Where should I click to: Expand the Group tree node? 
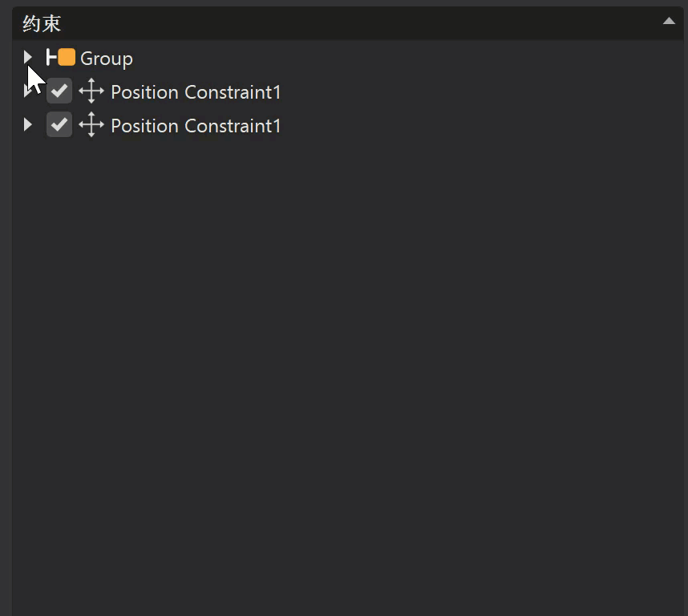(28, 57)
